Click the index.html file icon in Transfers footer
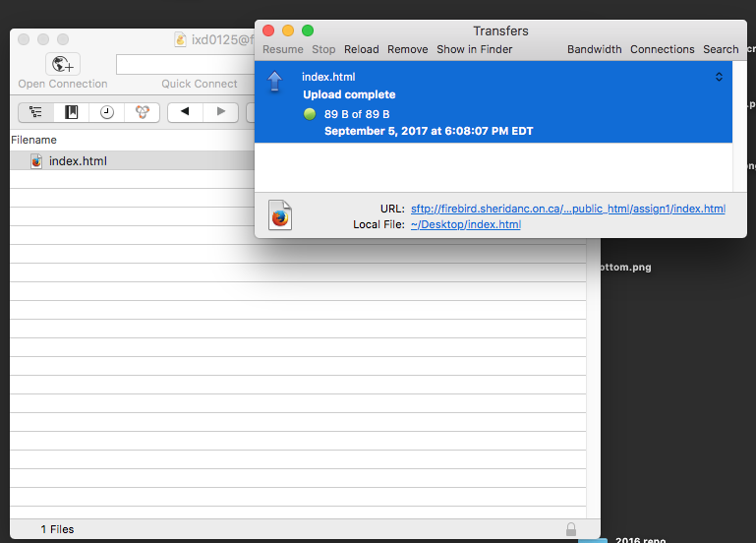Image resolution: width=756 pixels, height=543 pixels. [280, 215]
